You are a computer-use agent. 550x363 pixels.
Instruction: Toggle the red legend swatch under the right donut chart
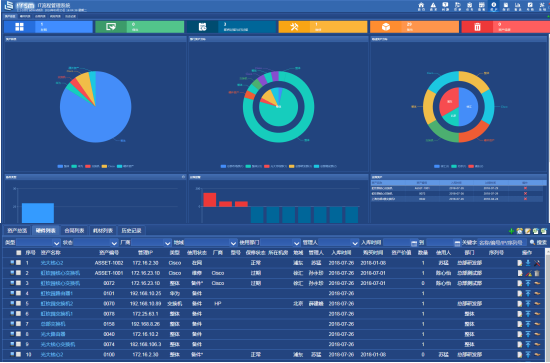(471, 166)
